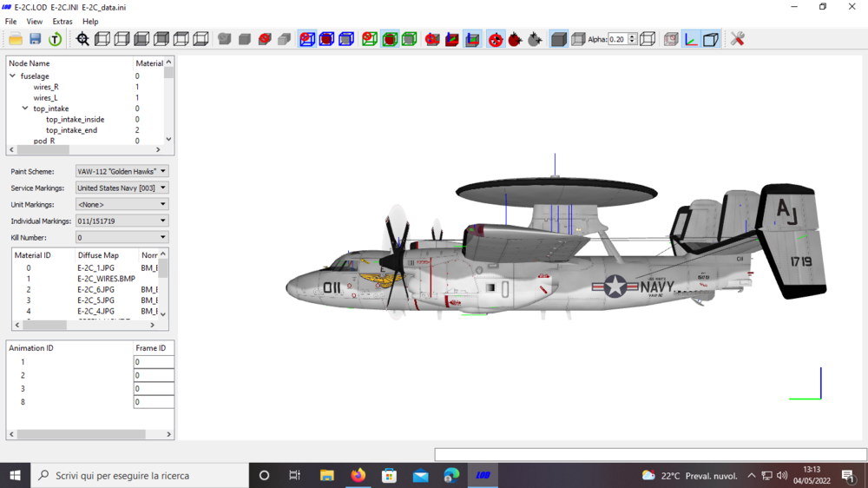Open the Help menu
The image size is (868, 488).
(x=90, y=22)
